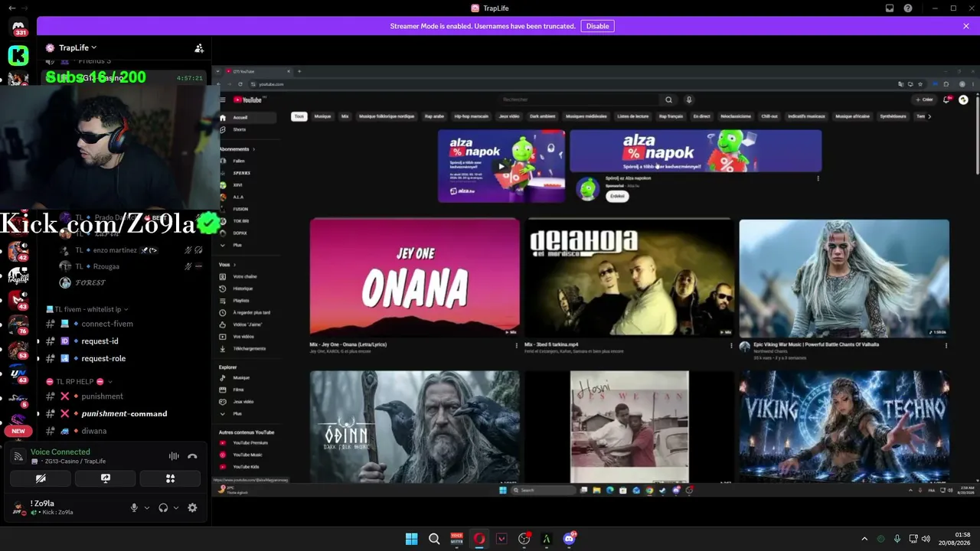Toggle noise suppression waveform icon
The width and height of the screenshot is (980, 551).
(x=174, y=456)
